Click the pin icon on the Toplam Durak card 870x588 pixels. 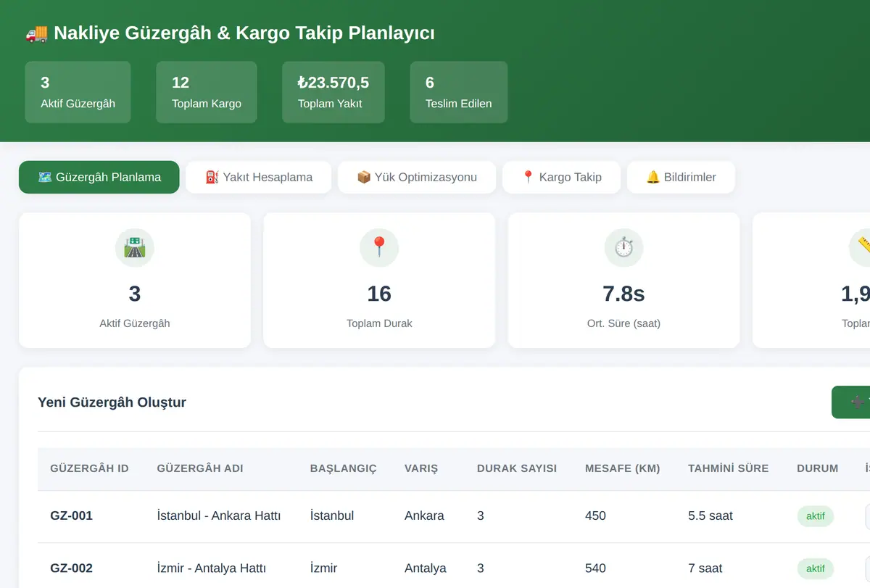[379, 247]
